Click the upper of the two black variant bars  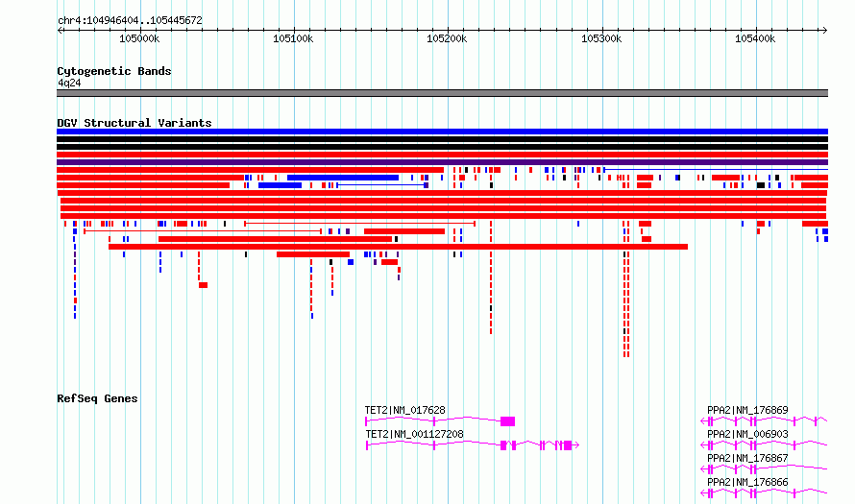click(x=442, y=139)
